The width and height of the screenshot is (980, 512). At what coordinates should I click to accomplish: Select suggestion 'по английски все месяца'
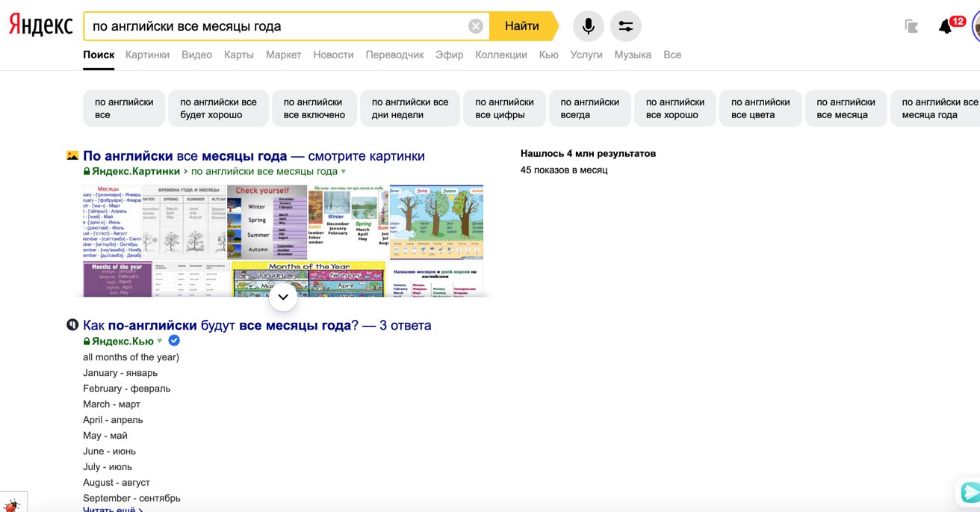tap(846, 108)
